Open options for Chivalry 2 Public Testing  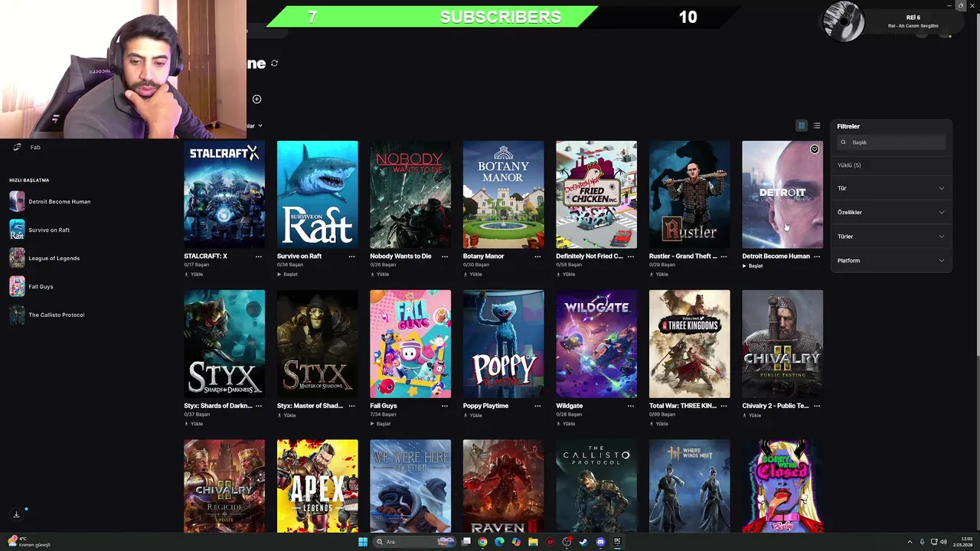[817, 406]
